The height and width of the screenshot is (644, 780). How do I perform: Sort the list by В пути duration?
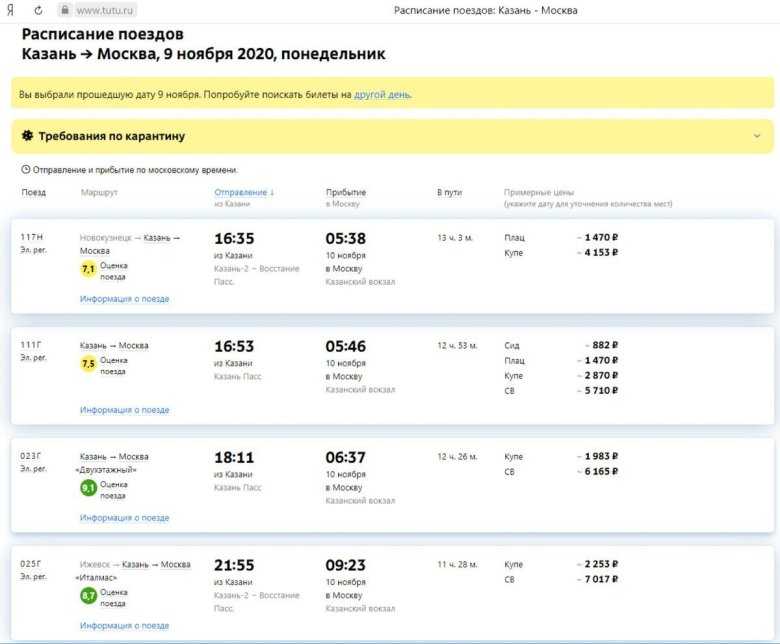(449, 192)
